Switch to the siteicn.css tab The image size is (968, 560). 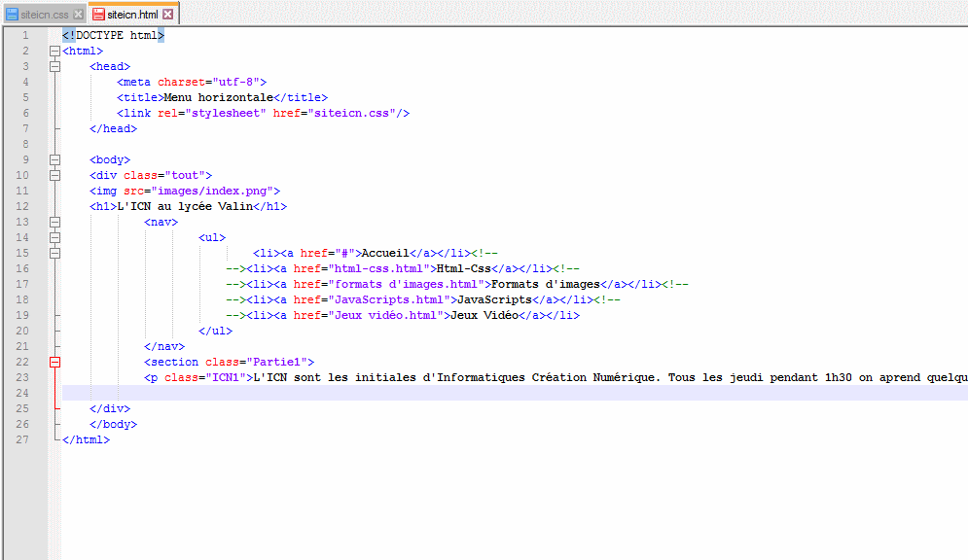[x=45, y=15]
